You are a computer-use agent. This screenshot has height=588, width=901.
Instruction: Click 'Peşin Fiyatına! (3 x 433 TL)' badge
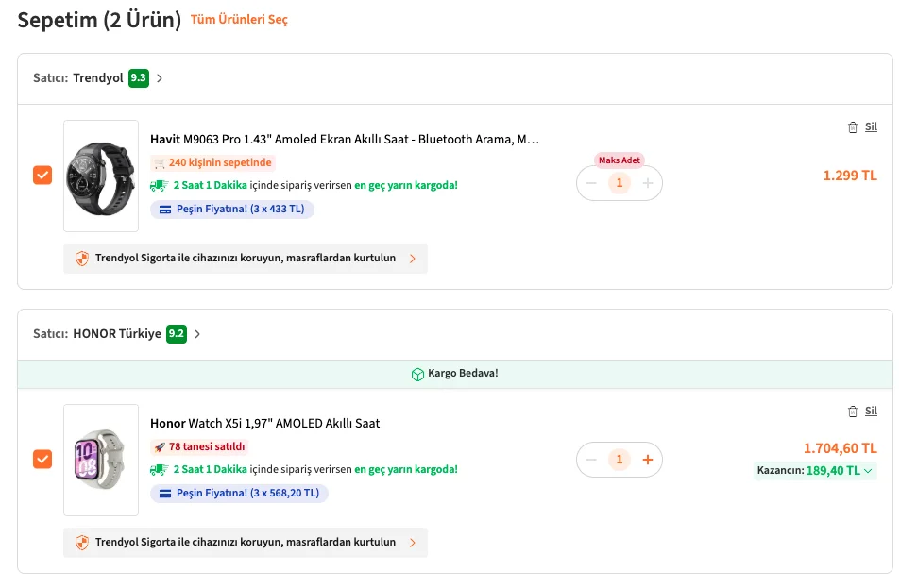[232, 210]
